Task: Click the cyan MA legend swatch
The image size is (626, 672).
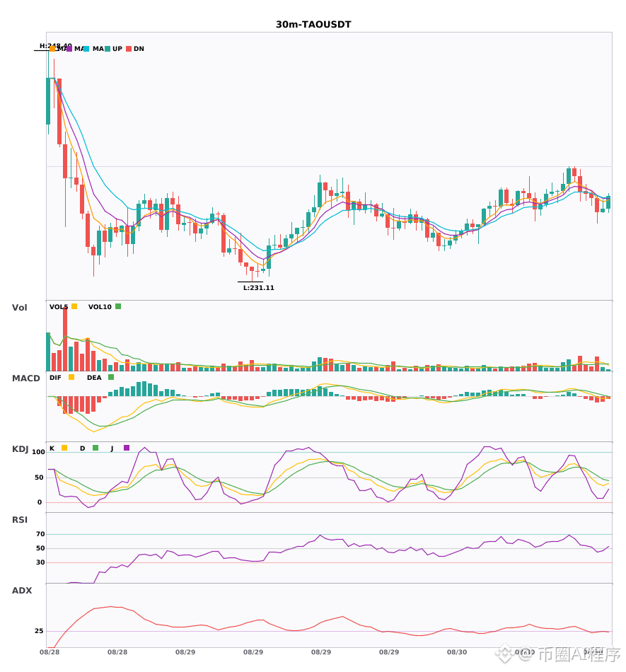Action: pyautogui.click(x=86, y=49)
